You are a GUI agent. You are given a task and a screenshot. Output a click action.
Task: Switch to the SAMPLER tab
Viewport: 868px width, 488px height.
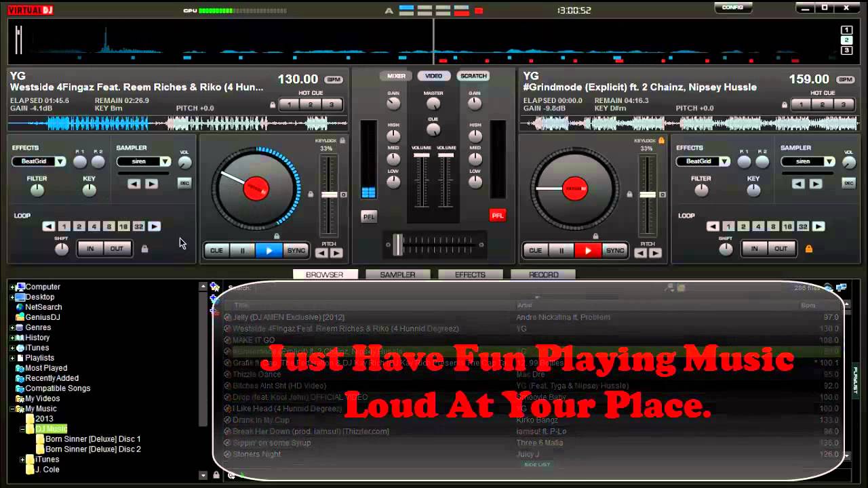click(x=397, y=274)
